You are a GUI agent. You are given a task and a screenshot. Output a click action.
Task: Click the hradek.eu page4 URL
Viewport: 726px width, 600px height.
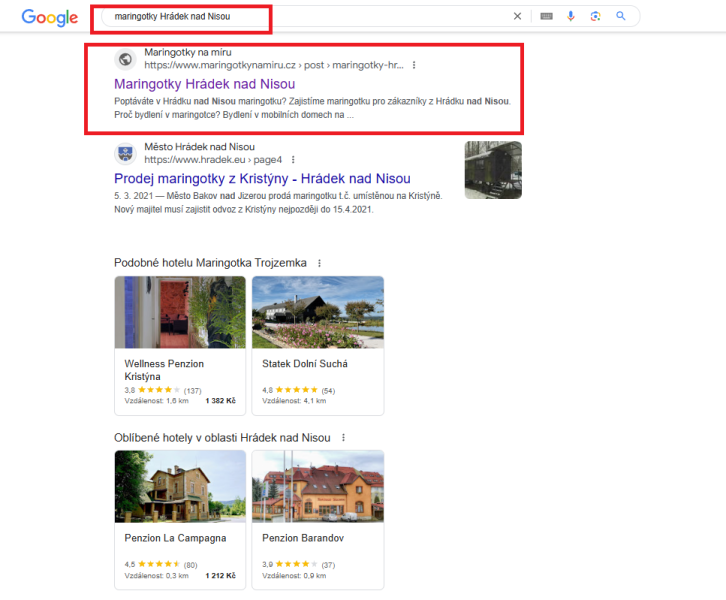[x=213, y=160]
